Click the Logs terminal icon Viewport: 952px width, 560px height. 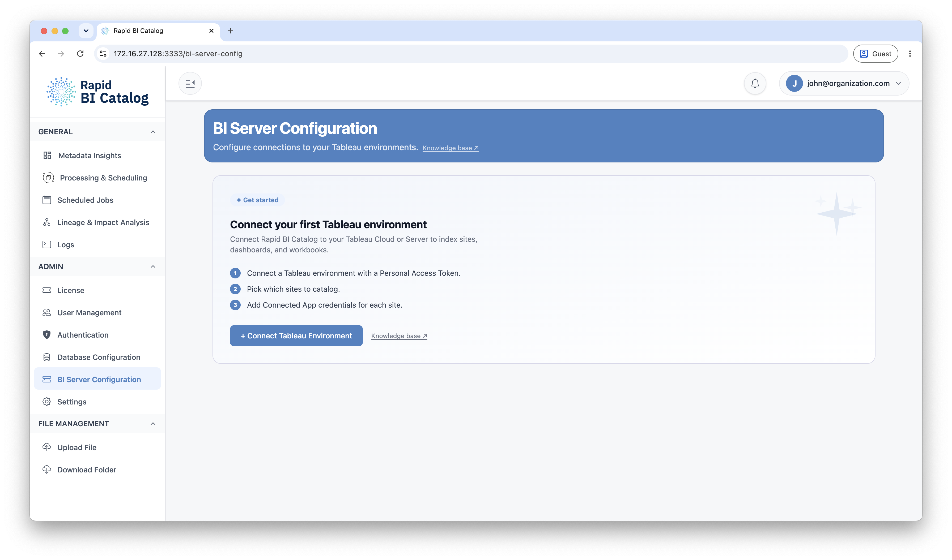pos(47,244)
